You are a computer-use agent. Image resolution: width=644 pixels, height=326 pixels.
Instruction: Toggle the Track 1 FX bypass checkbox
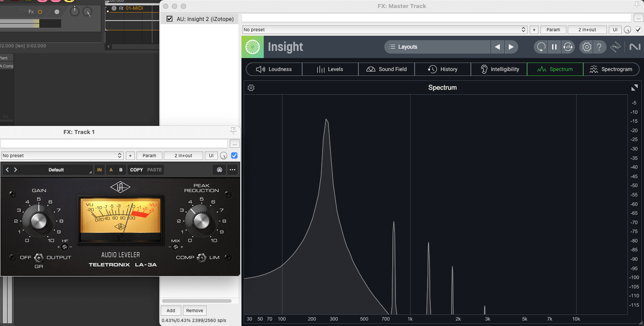coord(234,155)
